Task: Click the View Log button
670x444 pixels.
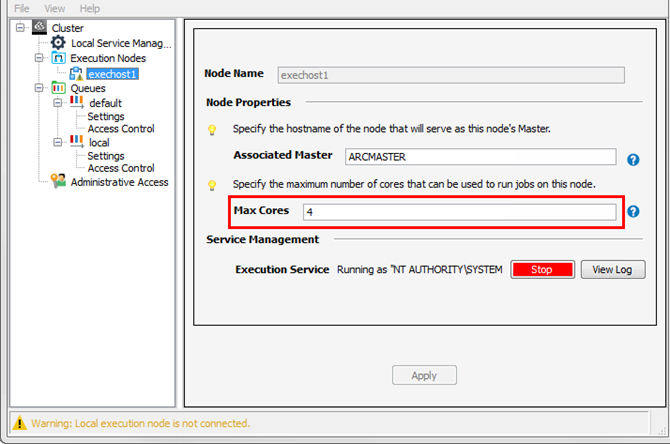Action: (x=613, y=270)
